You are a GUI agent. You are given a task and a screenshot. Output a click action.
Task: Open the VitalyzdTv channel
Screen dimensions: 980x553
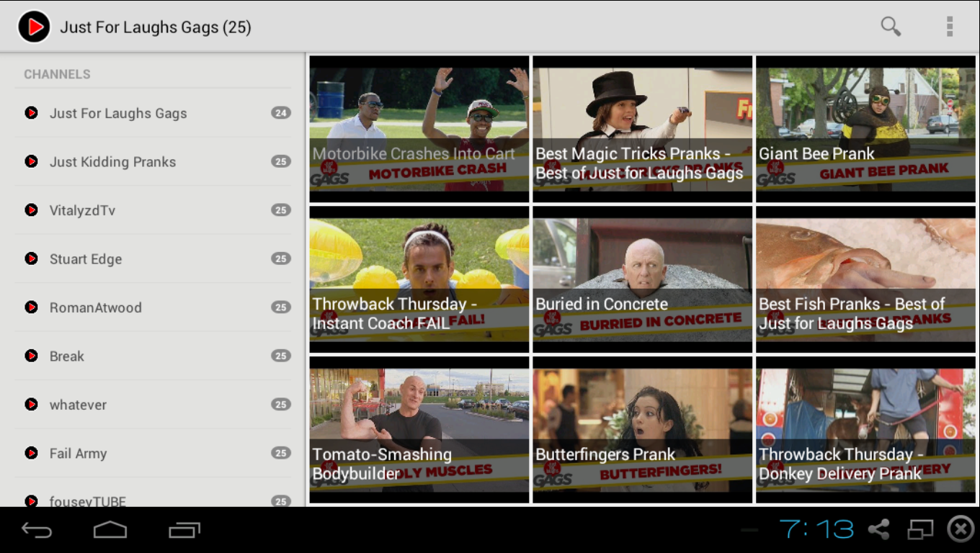click(x=153, y=210)
